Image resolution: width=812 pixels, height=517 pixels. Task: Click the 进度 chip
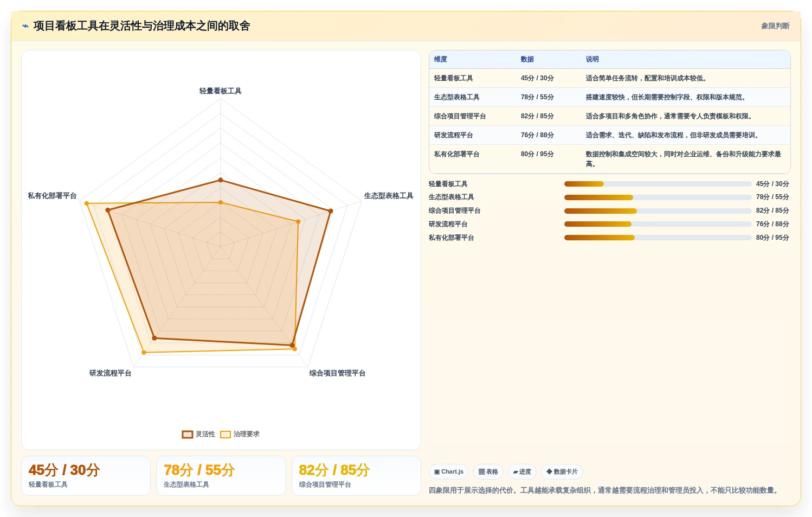pos(522,472)
